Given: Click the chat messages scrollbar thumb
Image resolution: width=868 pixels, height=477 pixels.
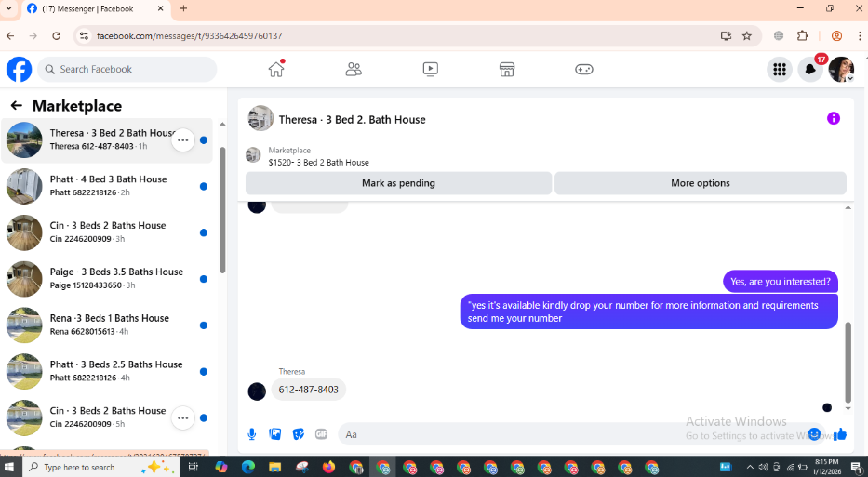Looking at the screenshot, I should pyautogui.click(x=848, y=363).
